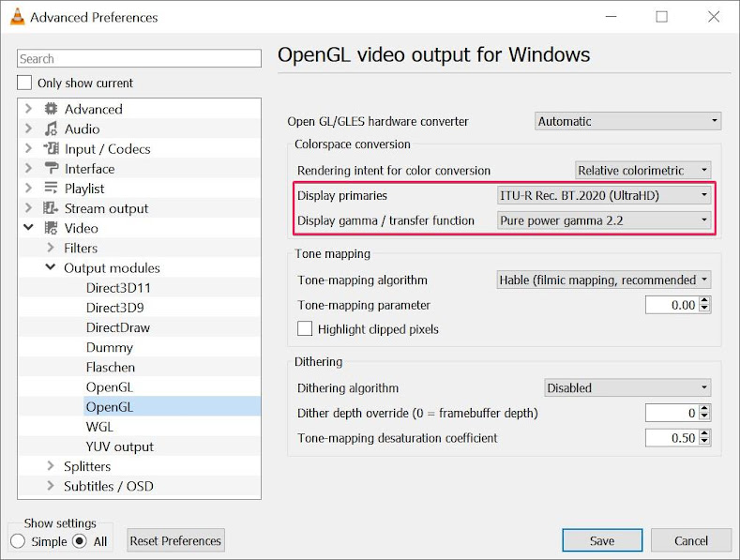Viewport: 740px width, 560px height.
Task: Expand the Playlist tree node
Action: (x=28, y=189)
